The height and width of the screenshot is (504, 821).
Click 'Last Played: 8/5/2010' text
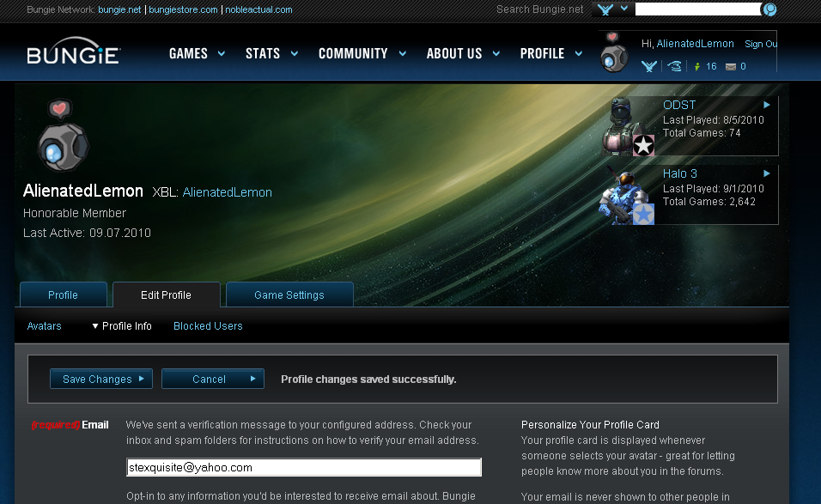pos(713,120)
